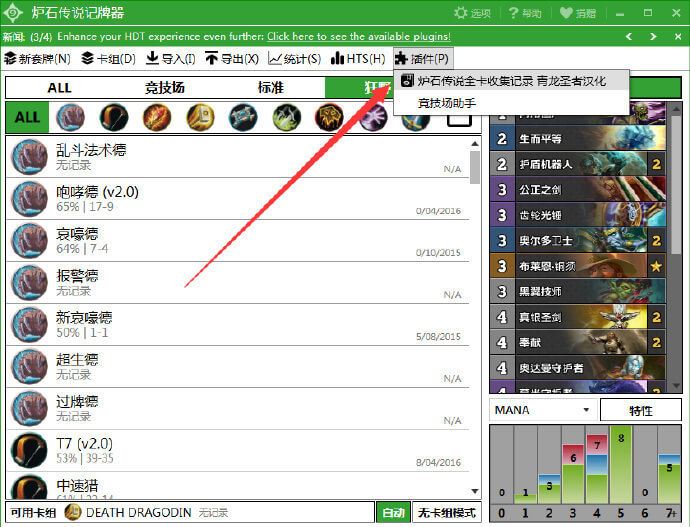This screenshot has height=527, width=690.
Task: Select the 过牌德 deck
Action: [238, 409]
